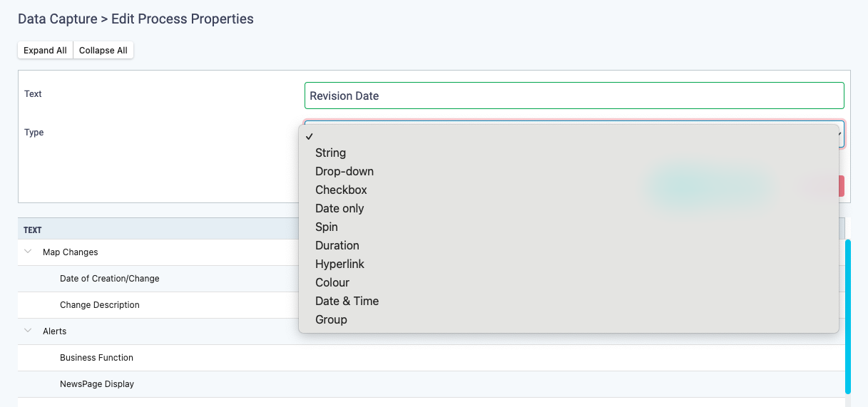868x407 pixels.
Task: Select the NewsPage Display row
Action: (432, 384)
